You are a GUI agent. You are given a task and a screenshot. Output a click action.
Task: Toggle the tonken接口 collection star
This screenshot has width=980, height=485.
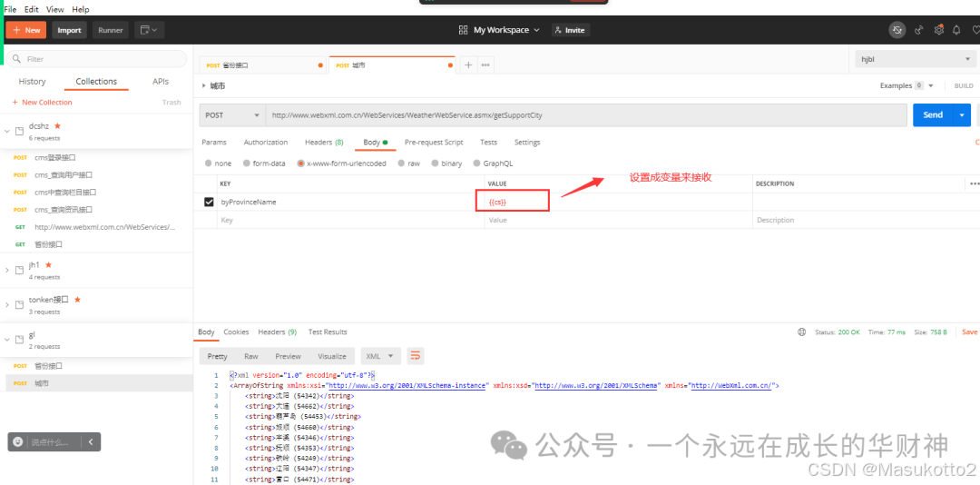(77, 300)
